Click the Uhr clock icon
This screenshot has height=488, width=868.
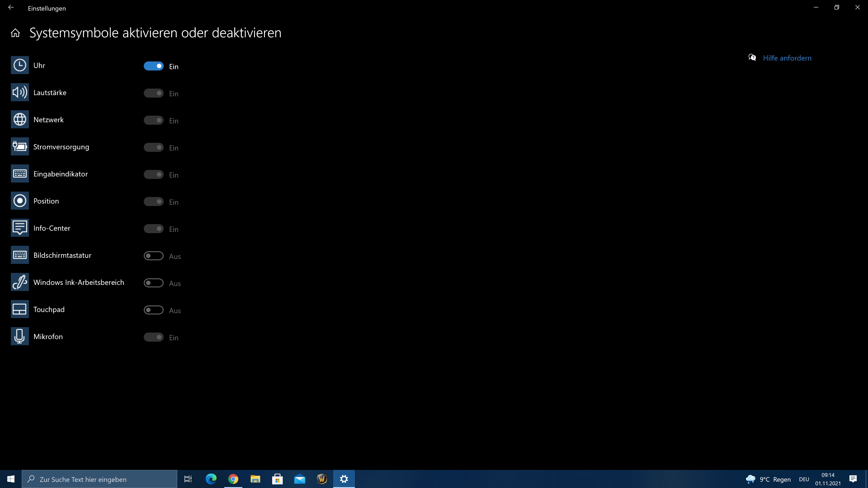pos(19,65)
